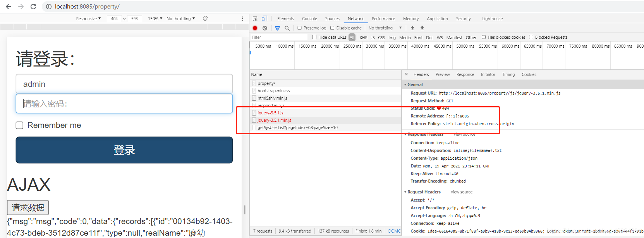Close the request details pane

[x=406, y=74]
